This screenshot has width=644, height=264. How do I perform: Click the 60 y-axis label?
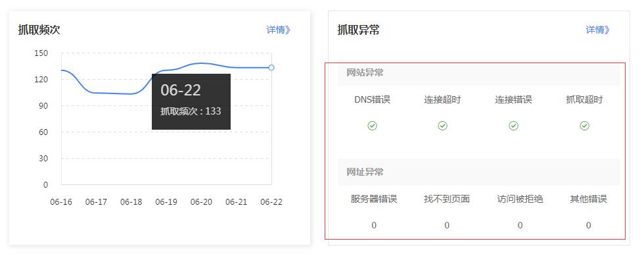(43, 132)
